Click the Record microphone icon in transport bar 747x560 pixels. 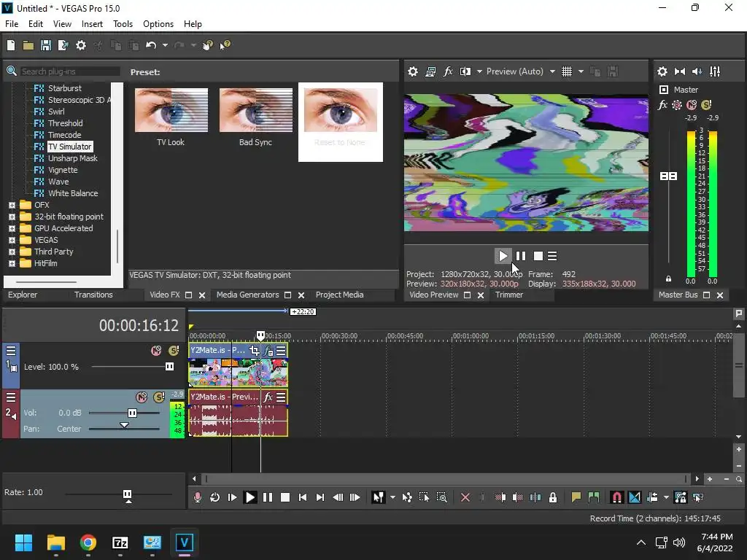(x=197, y=497)
